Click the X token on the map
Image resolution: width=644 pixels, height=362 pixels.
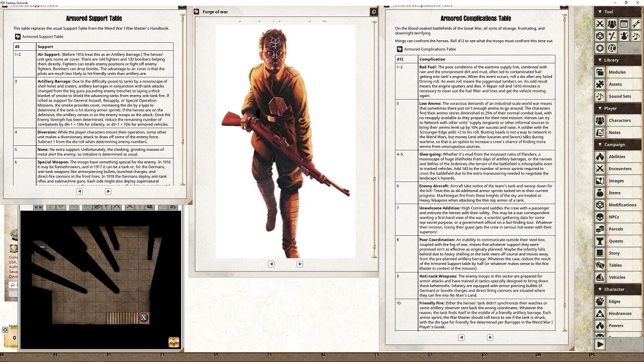click(x=143, y=317)
